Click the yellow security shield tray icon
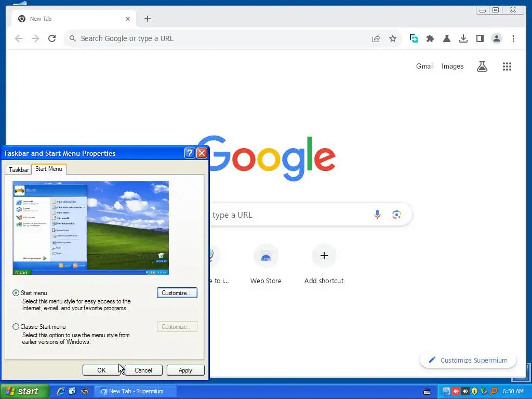532x399 pixels. [x=474, y=391]
